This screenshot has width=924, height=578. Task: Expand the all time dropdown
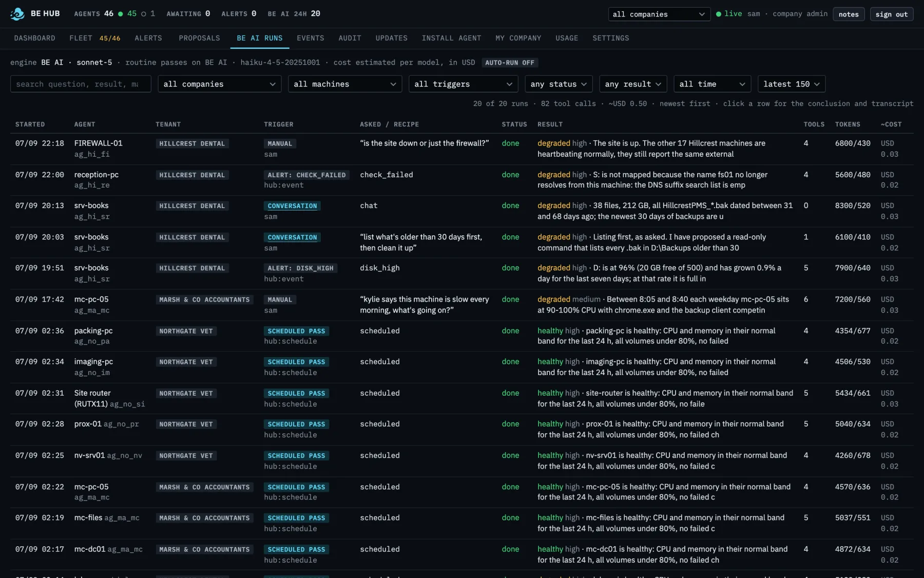[x=712, y=84]
